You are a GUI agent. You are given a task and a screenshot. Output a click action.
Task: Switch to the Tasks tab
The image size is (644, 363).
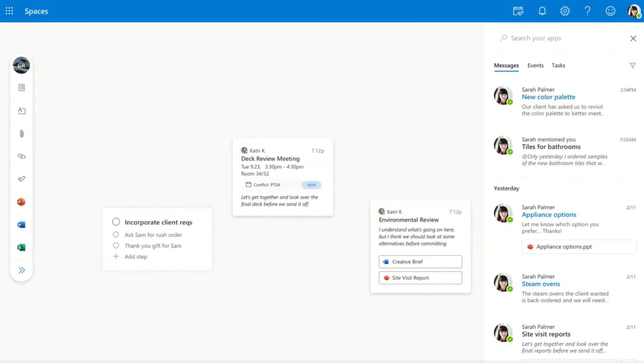[558, 65]
